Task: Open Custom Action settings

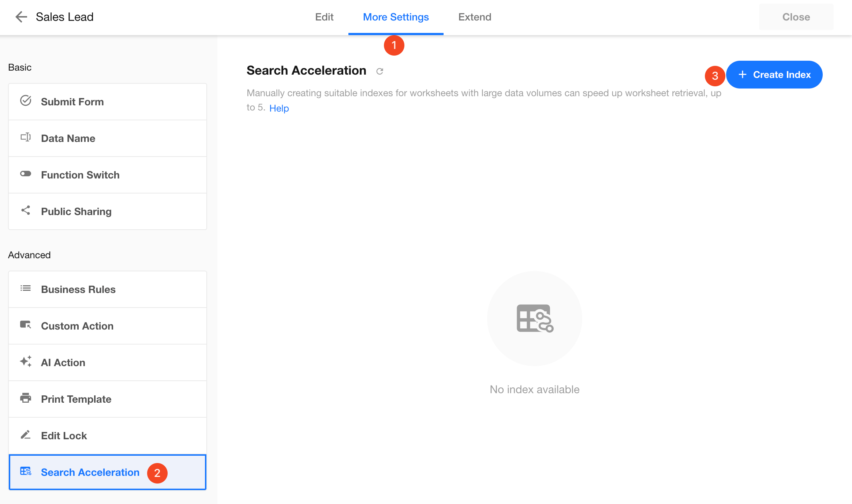Action: (108, 326)
